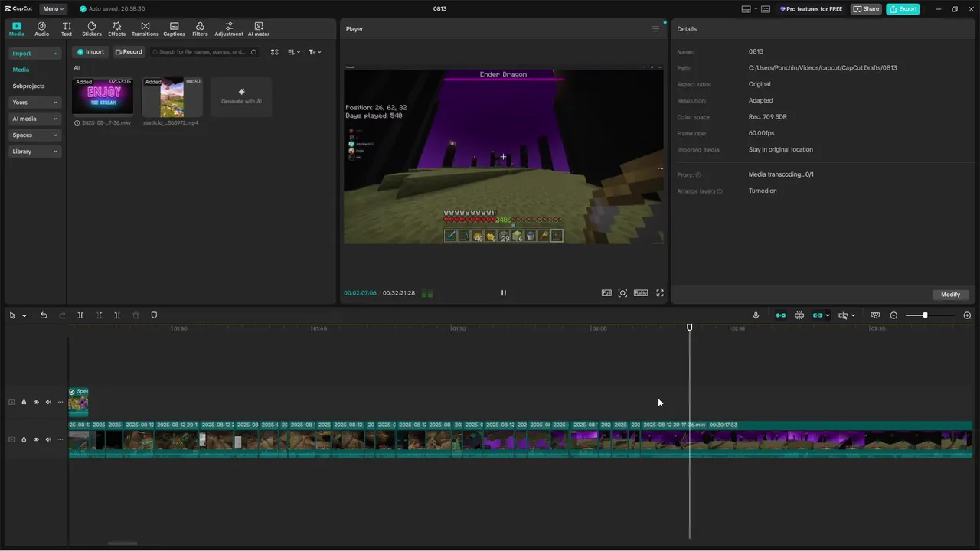980x551 pixels.
Task: Toggle Full quality preview in player
Action: point(606,293)
